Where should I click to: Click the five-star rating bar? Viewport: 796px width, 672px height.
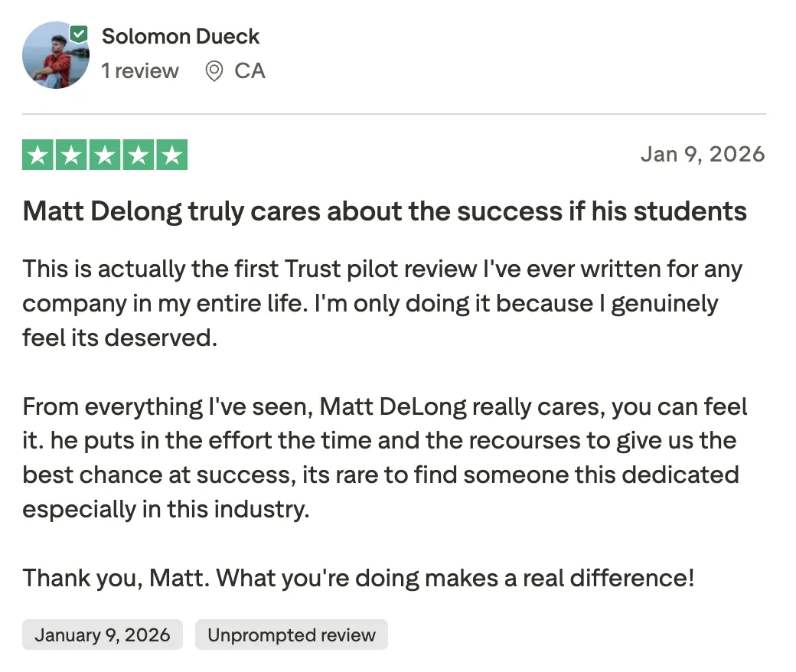coord(105,155)
